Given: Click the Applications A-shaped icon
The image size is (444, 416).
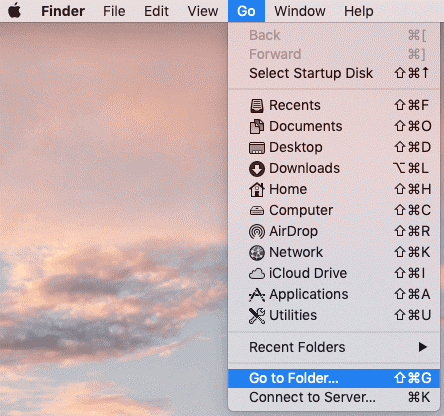Looking at the screenshot, I should coord(257,295).
